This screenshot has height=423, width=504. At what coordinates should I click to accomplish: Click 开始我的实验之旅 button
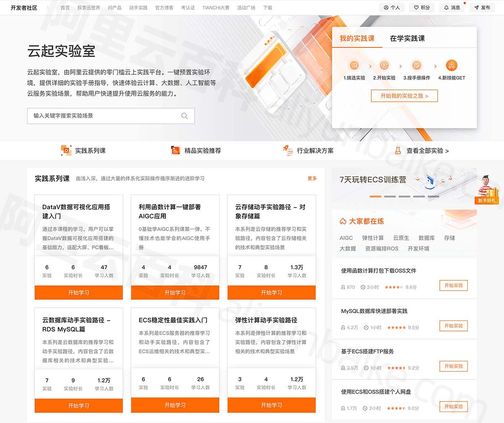click(x=404, y=96)
